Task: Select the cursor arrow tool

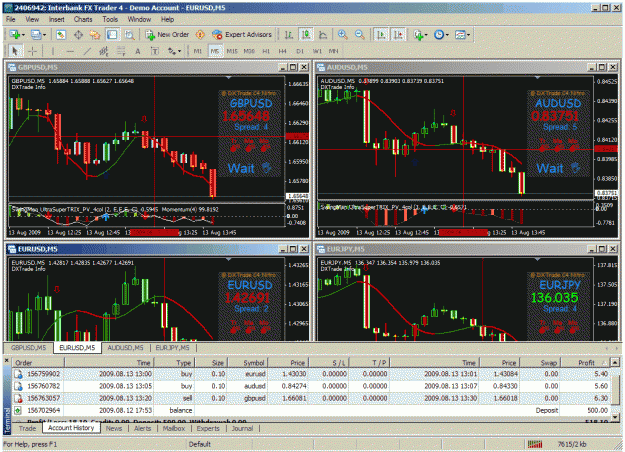Action: 15,51
